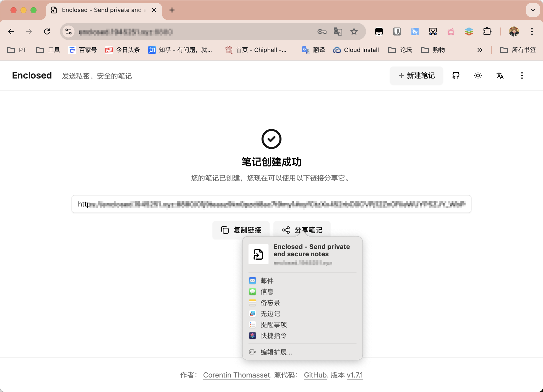Click the blue cookie extension icon
Image resolution: width=543 pixels, height=392 pixels.
click(x=415, y=31)
